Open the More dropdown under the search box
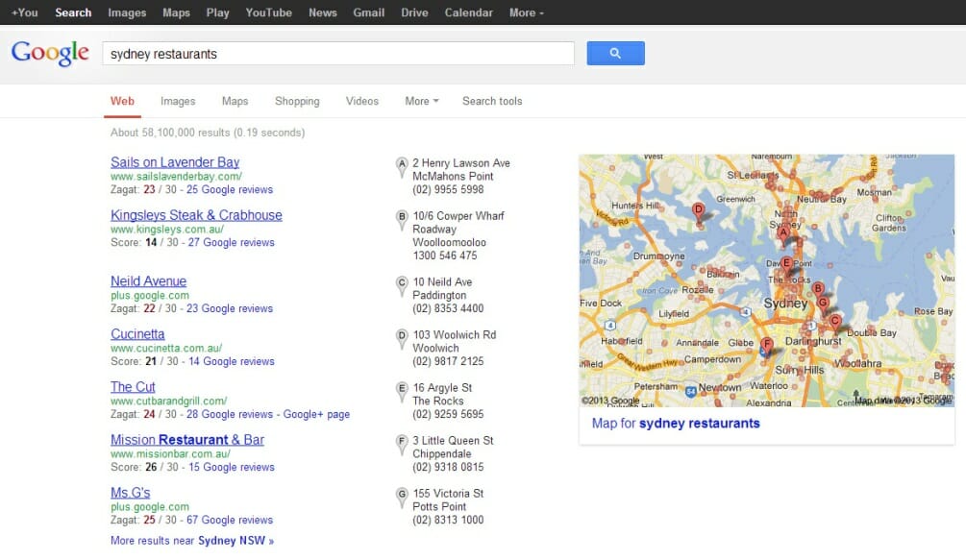Screen dimensions: 966x560 pos(421,101)
